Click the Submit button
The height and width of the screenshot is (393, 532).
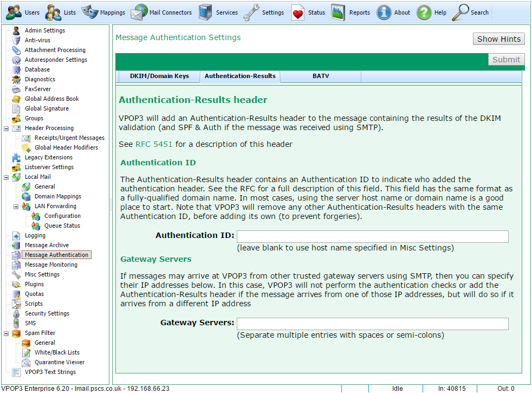pyautogui.click(x=506, y=60)
